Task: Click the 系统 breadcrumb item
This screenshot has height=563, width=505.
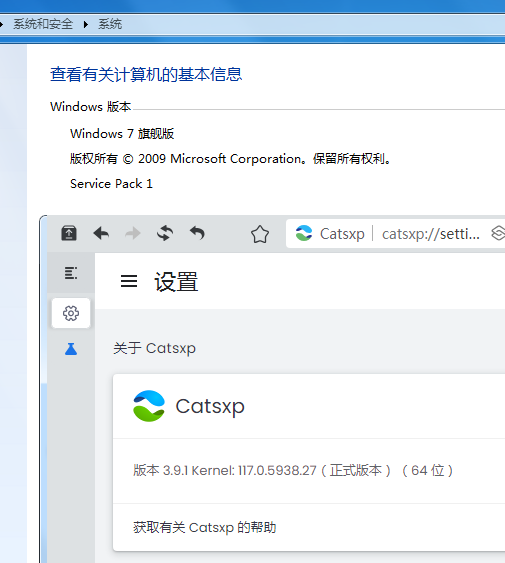Action: pyautogui.click(x=110, y=24)
